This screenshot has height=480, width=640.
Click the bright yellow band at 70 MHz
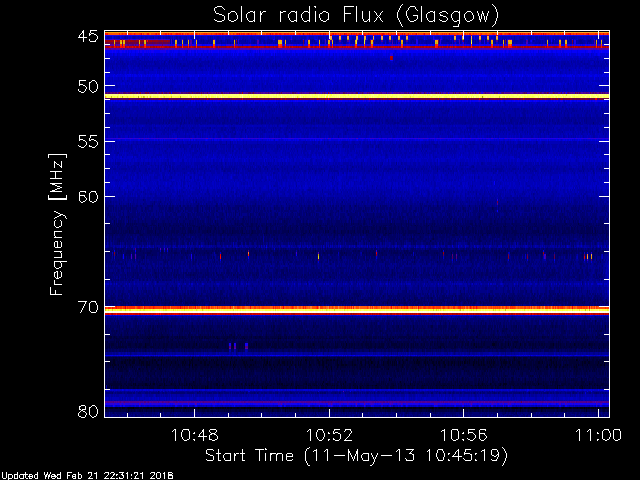(357, 311)
